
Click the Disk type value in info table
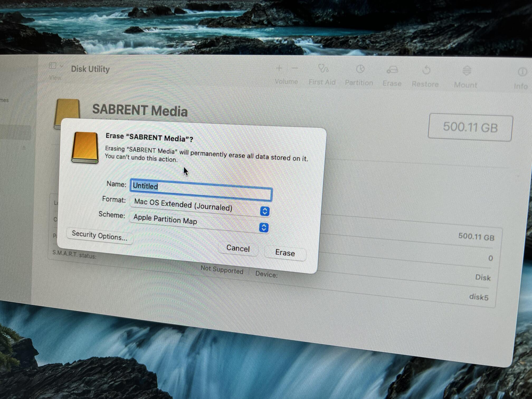(483, 278)
